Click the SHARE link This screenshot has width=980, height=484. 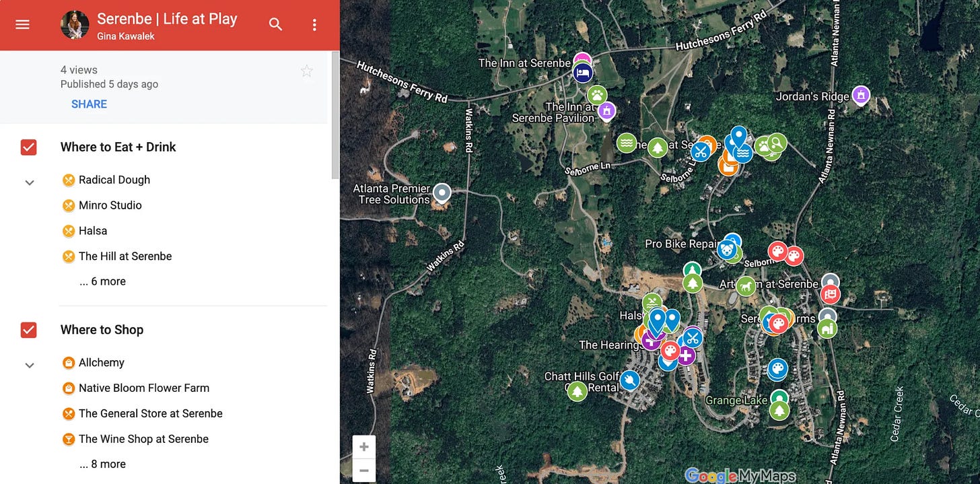click(x=89, y=104)
